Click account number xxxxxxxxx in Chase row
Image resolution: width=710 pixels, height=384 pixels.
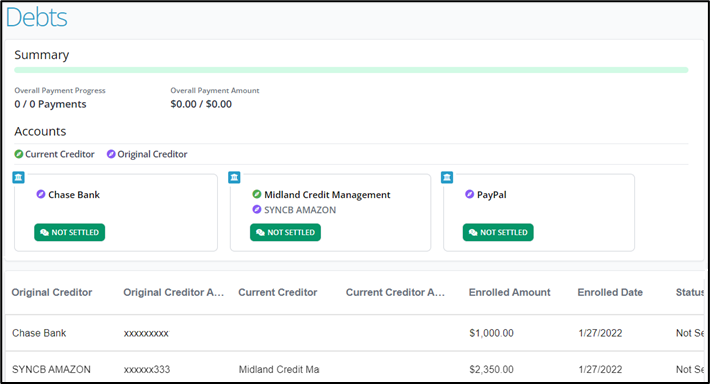click(x=146, y=334)
